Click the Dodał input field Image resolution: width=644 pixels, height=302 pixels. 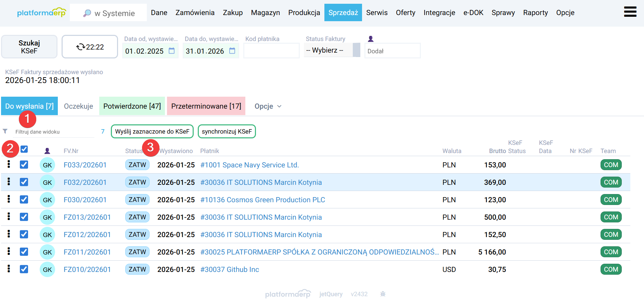392,51
